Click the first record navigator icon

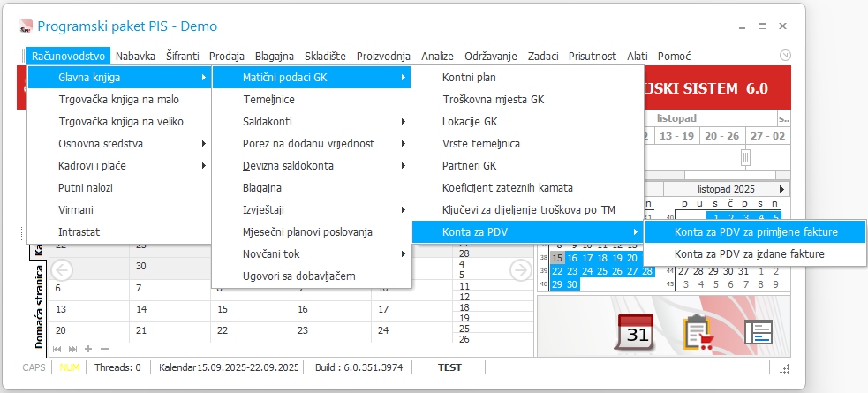coord(57,349)
